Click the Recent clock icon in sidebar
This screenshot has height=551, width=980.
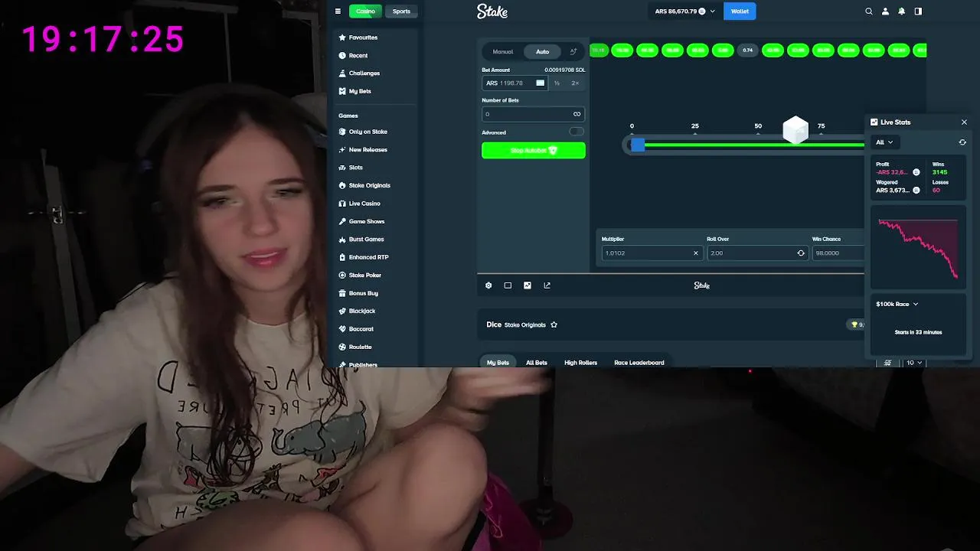342,55
